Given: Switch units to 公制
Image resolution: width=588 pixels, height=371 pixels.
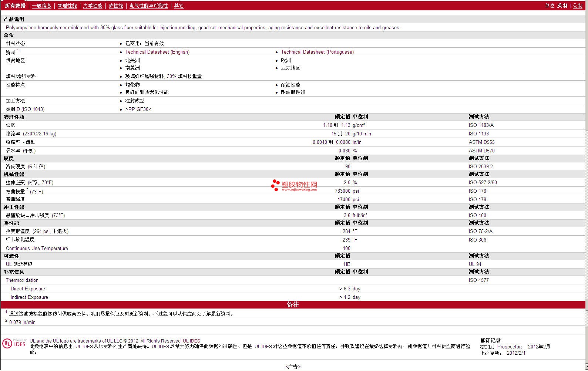Looking at the screenshot, I should pyautogui.click(x=578, y=6).
